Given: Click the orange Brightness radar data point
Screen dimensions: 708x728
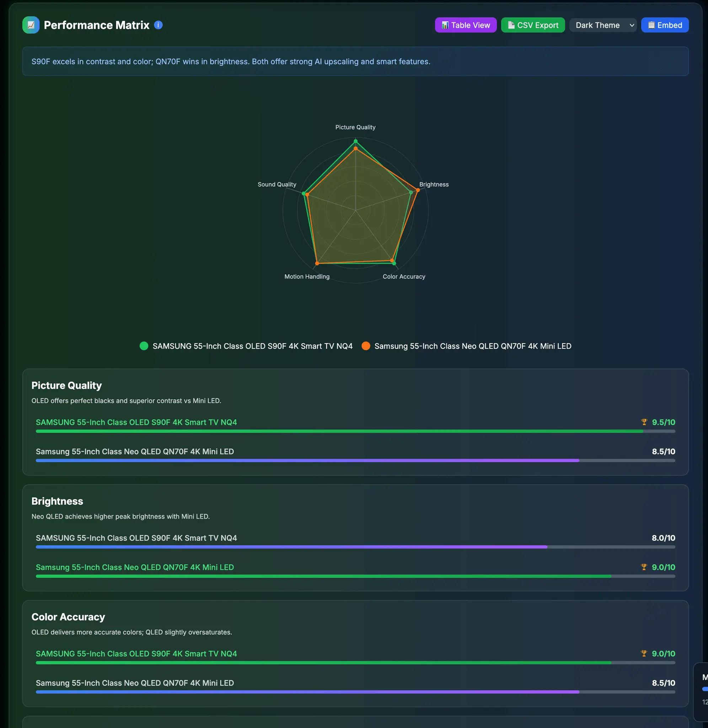Looking at the screenshot, I should 418,190.
